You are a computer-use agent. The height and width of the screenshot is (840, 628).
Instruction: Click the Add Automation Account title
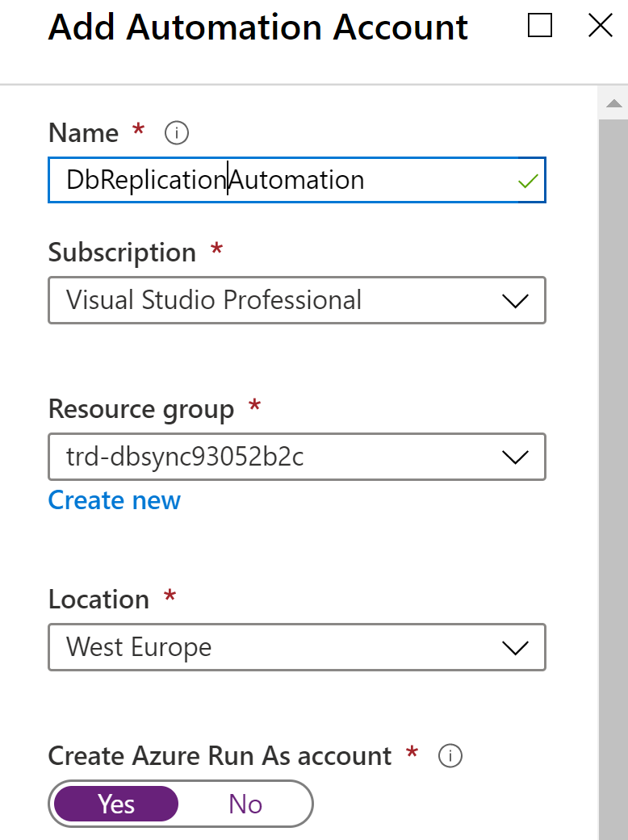click(258, 27)
